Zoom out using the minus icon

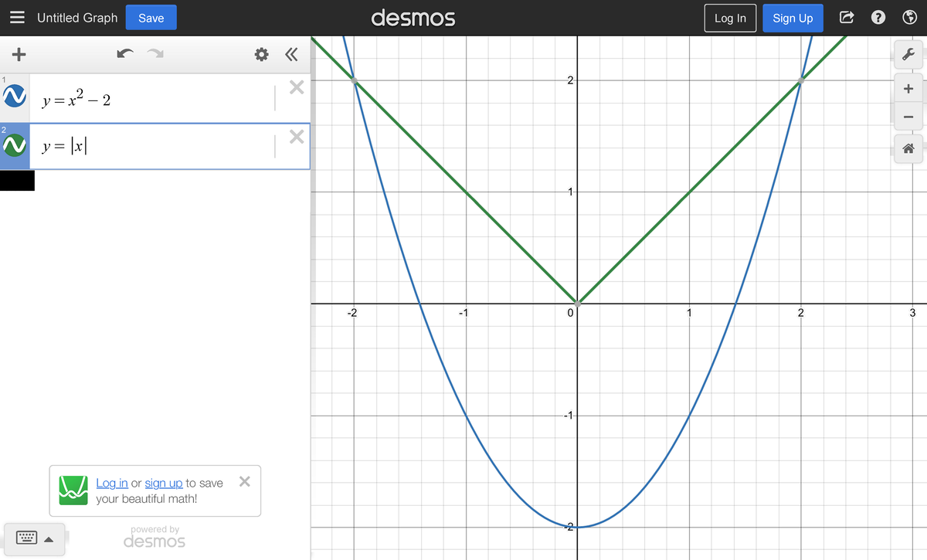[x=908, y=117]
